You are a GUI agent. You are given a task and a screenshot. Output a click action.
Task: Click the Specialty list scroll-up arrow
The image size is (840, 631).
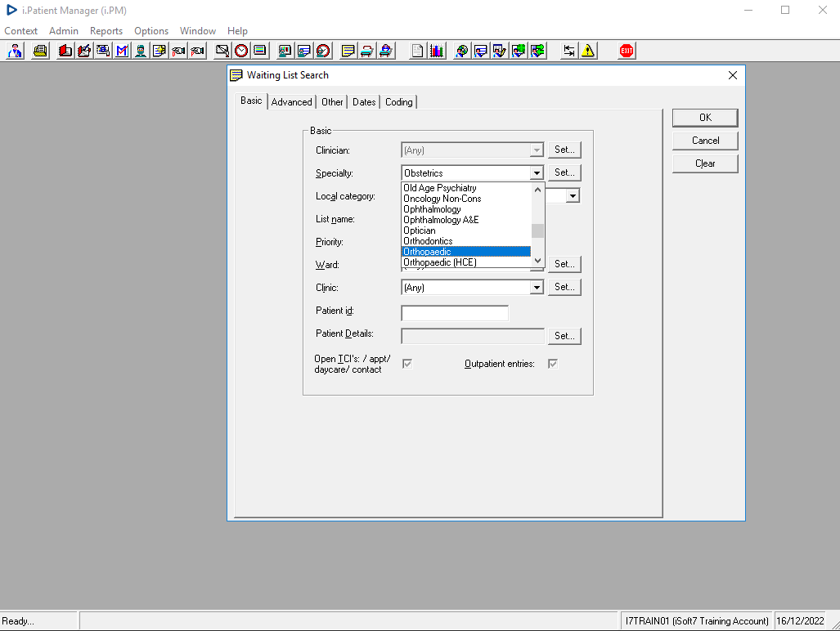click(x=538, y=190)
